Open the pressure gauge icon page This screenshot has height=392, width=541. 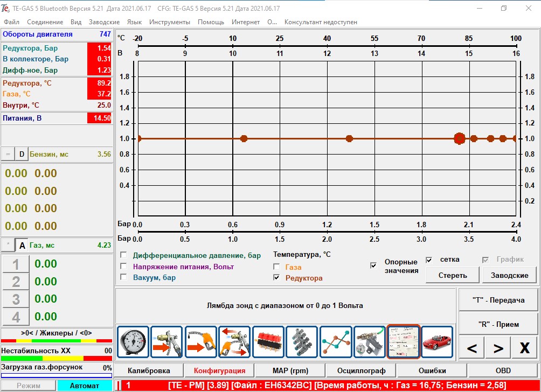(133, 342)
